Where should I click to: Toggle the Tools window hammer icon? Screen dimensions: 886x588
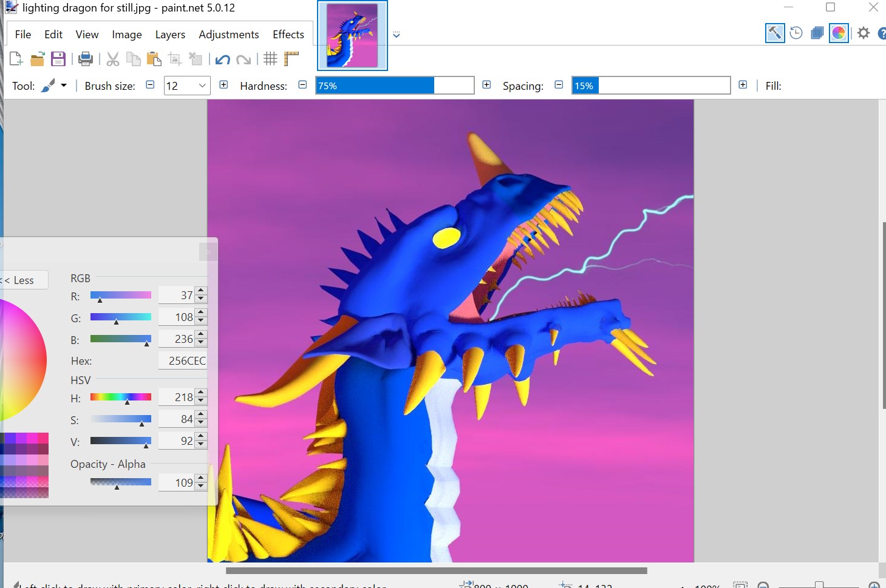(775, 33)
